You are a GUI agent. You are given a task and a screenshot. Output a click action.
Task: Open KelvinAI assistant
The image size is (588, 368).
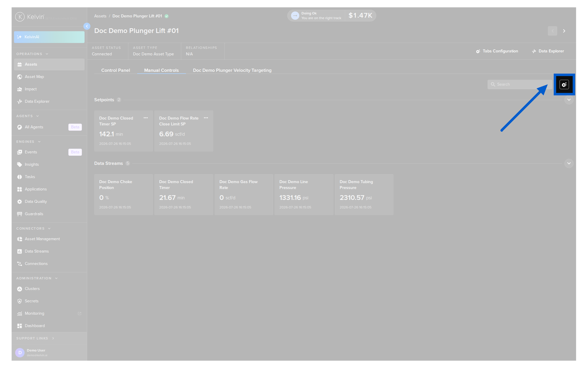click(49, 37)
